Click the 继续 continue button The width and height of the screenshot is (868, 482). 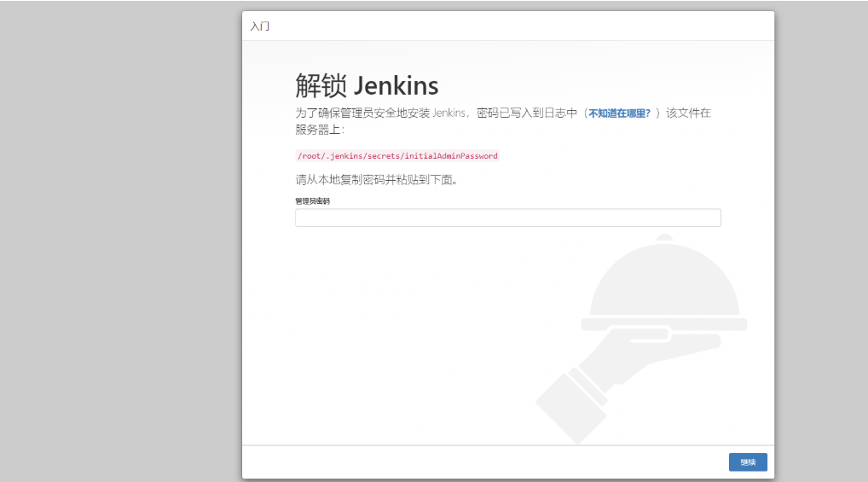tap(748, 462)
